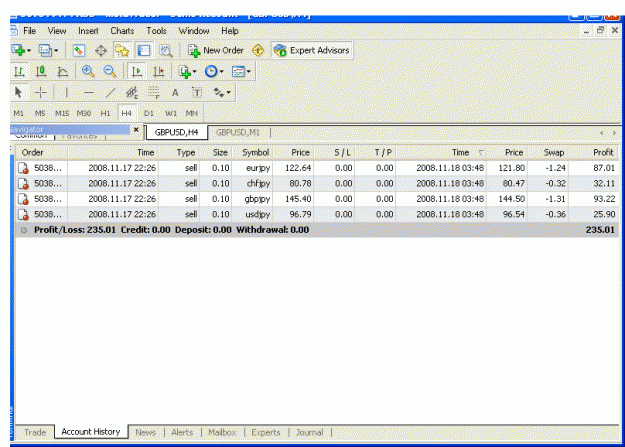Viewport: 625px width, 447px height.
Task: Click the New Order button
Action: coord(216,51)
